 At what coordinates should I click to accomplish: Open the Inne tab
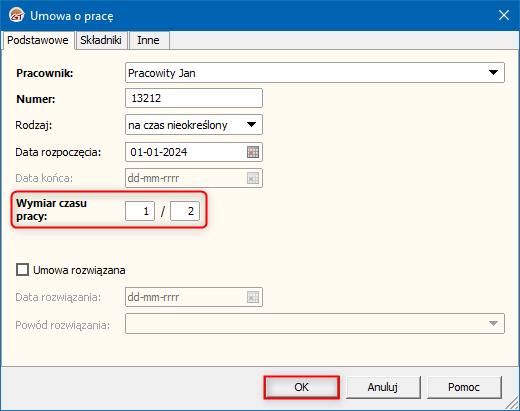tap(149, 40)
